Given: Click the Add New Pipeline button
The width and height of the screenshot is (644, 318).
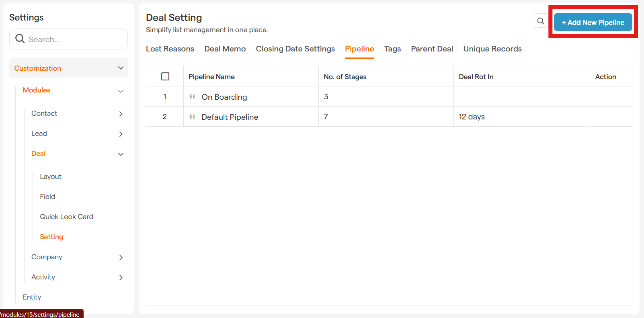Looking at the screenshot, I should [x=593, y=23].
